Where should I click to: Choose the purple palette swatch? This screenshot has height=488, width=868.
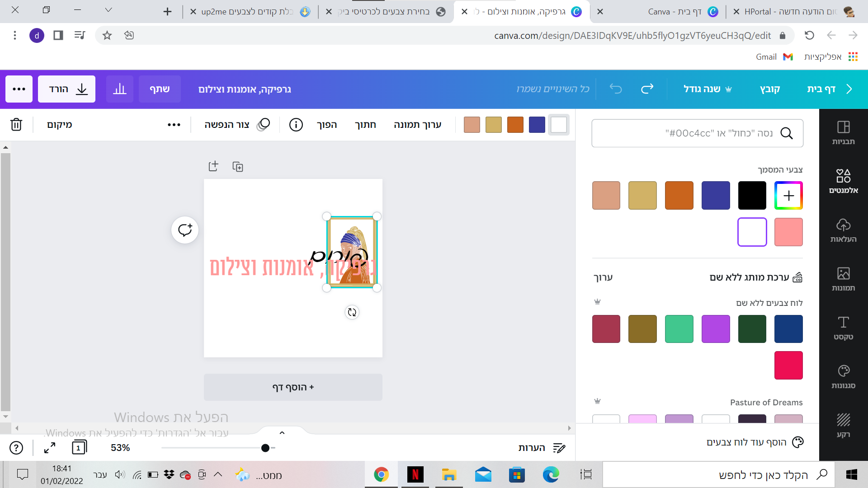[716, 329]
